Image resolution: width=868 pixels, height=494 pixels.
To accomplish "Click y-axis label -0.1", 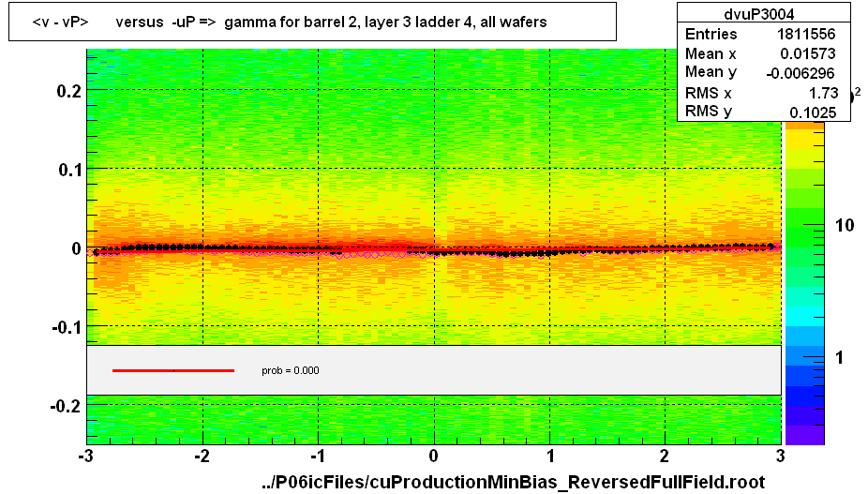I will [67, 327].
